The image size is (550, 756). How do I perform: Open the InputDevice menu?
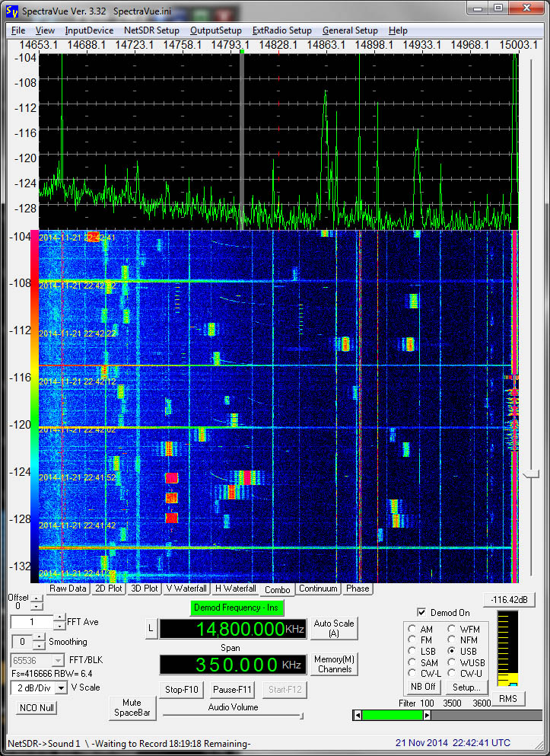point(89,30)
